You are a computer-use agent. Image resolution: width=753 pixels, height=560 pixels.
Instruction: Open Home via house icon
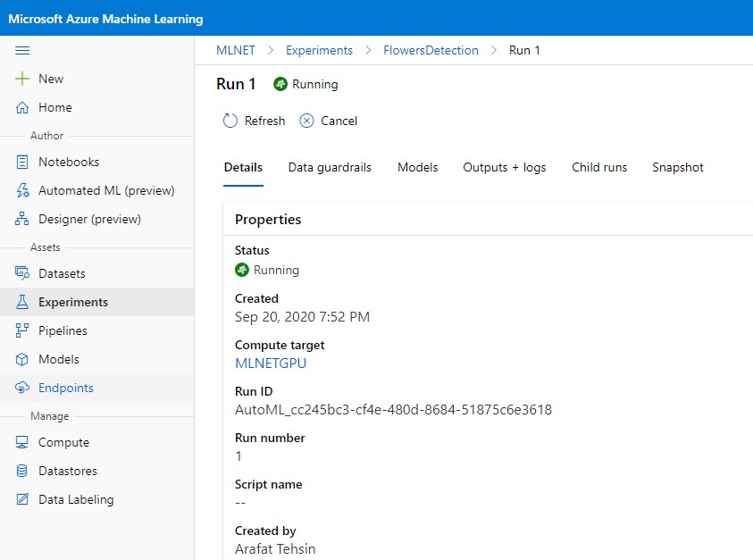point(23,107)
